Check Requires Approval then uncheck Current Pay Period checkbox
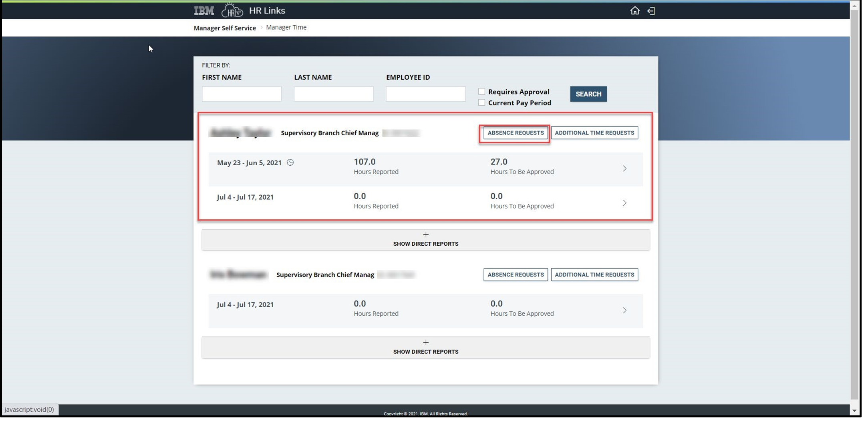Image resolution: width=868 pixels, height=437 pixels. point(481,102)
